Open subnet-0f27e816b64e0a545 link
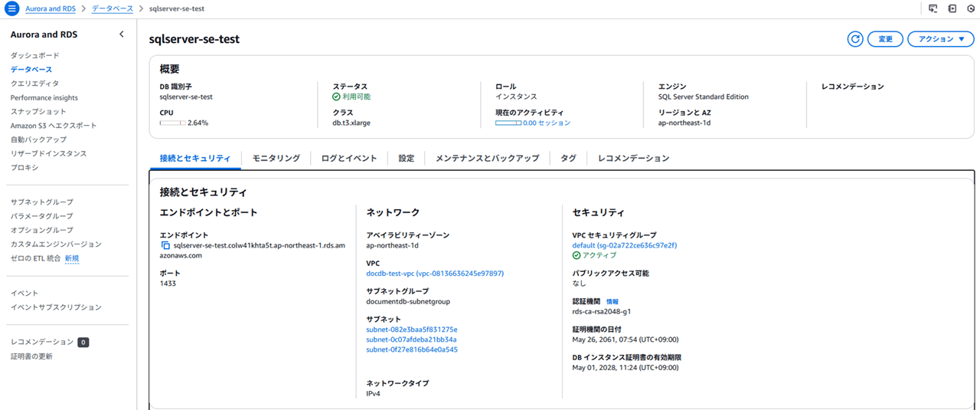 [x=412, y=349]
